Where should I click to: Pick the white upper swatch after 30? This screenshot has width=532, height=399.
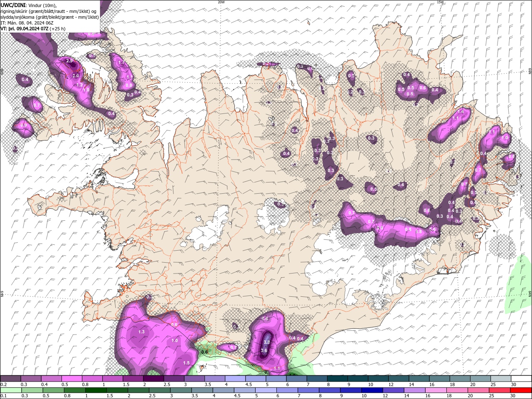tap(521, 379)
